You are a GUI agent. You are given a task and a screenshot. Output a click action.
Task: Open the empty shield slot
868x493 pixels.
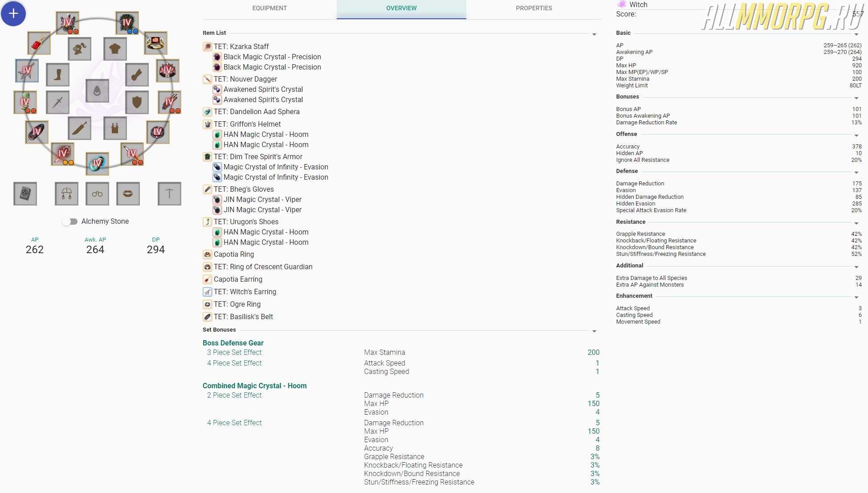137,102
